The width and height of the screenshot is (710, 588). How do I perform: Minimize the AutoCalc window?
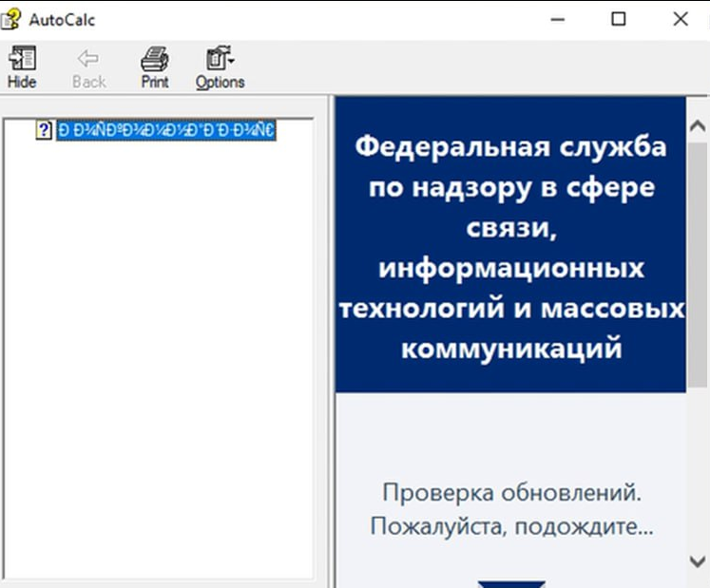[x=557, y=19]
